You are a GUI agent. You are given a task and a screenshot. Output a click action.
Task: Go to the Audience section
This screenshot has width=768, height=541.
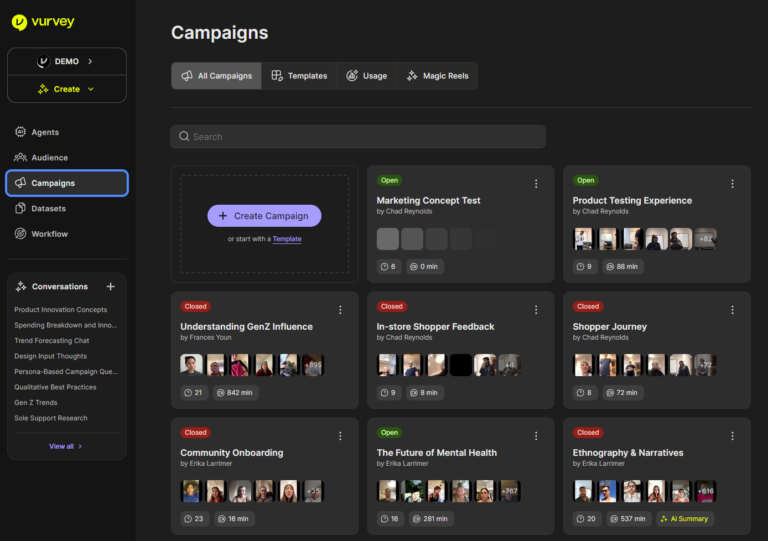(49, 158)
